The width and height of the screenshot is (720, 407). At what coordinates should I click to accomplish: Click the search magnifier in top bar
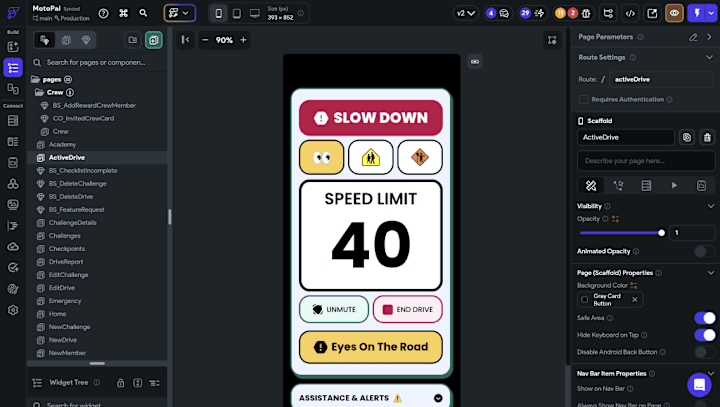[143, 13]
